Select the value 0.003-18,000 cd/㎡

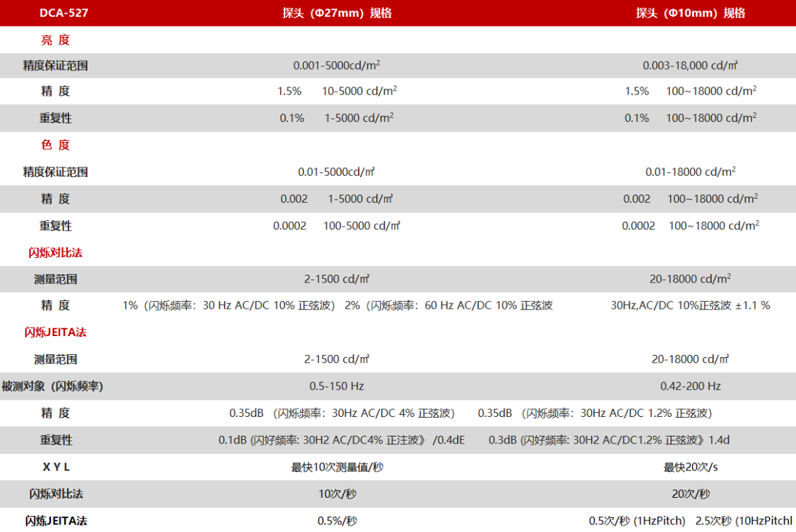(691, 66)
